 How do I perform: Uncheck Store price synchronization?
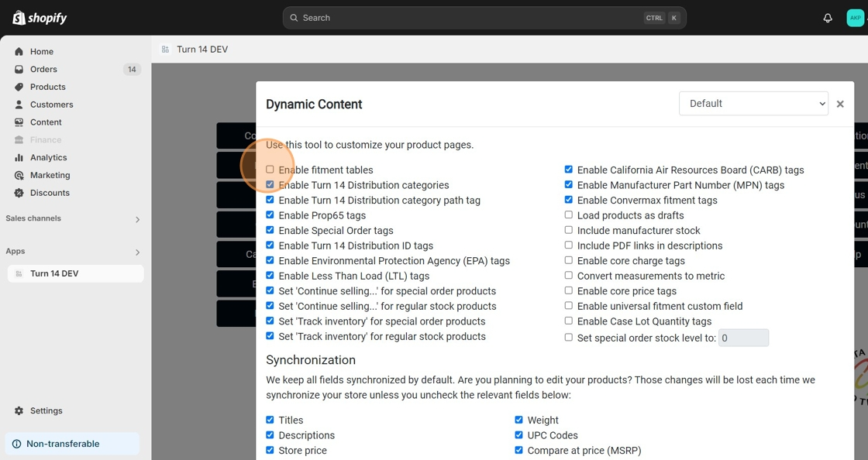270,450
